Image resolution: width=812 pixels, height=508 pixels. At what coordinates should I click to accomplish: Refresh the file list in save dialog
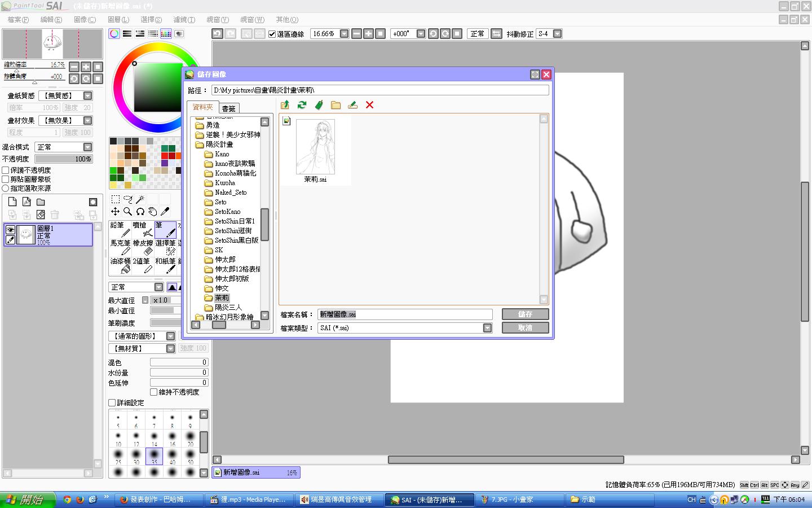pyautogui.click(x=302, y=105)
